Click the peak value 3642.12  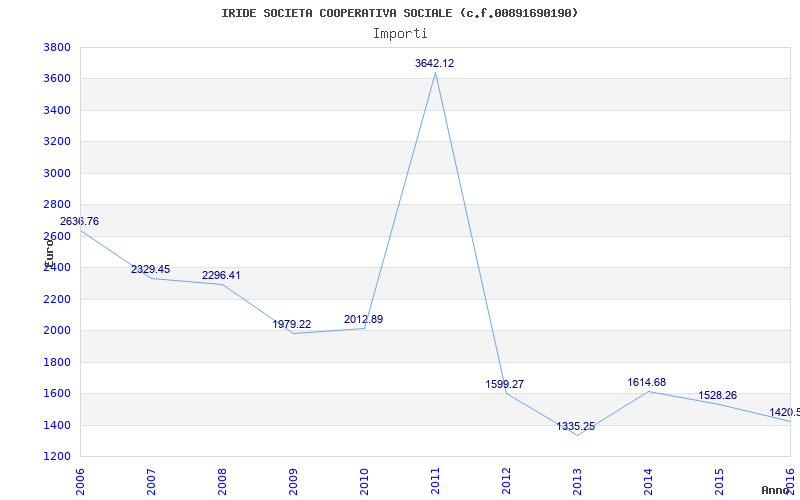pos(434,63)
